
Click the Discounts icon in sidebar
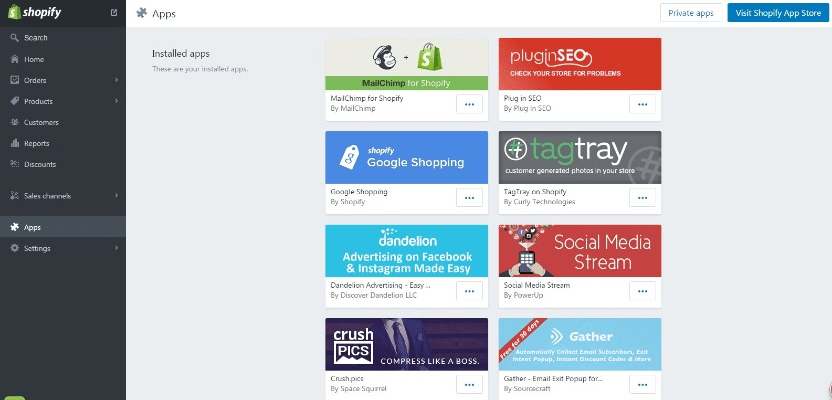click(x=14, y=164)
